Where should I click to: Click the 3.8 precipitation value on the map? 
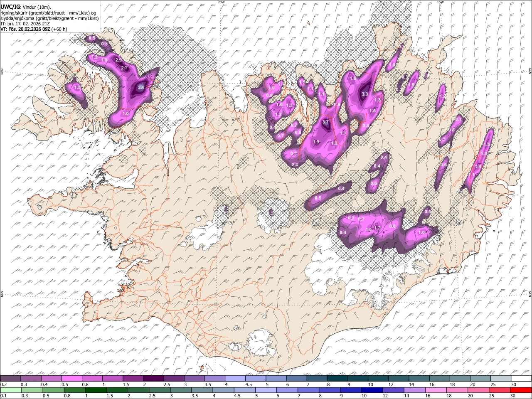click(x=141, y=87)
